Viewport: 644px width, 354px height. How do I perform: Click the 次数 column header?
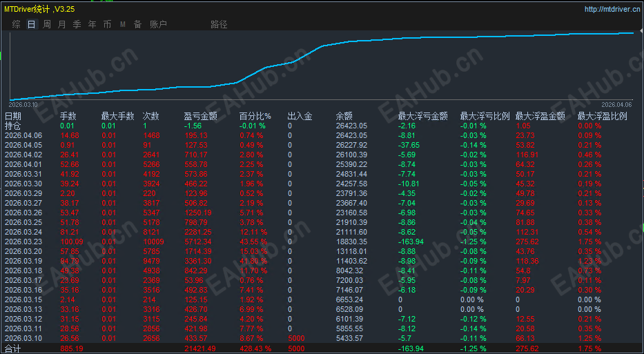click(x=150, y=117)
